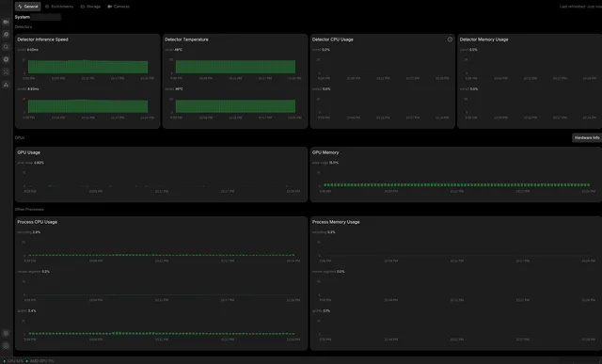This screenshot has height=364, width=602.
Task: Click CPU usage status bar entry
Action: coord(14,361)
